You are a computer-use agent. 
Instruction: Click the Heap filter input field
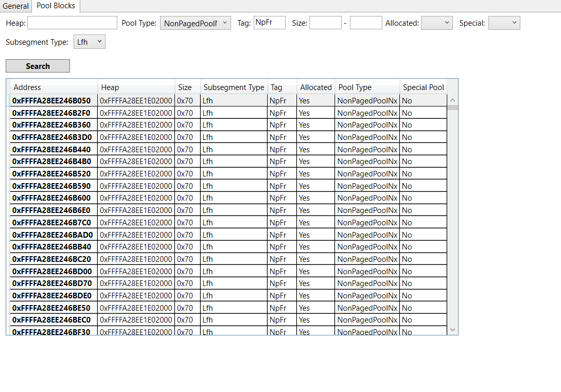pyautogui.click(x=72, y=23)
